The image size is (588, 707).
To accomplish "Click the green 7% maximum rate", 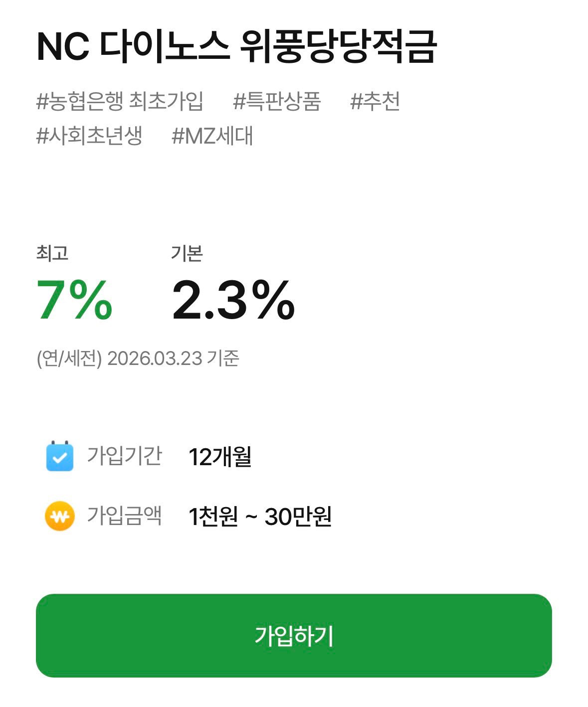I will click(74, 299).
